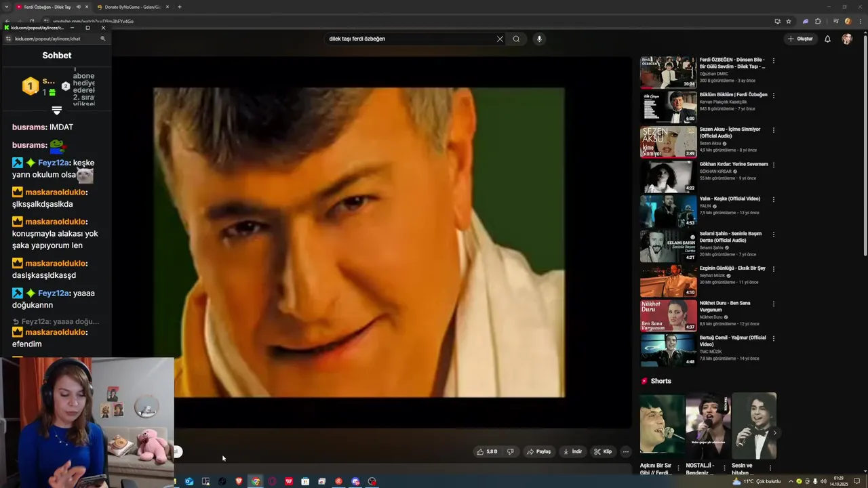Open the Windows notification center icon

coord(856,481)
